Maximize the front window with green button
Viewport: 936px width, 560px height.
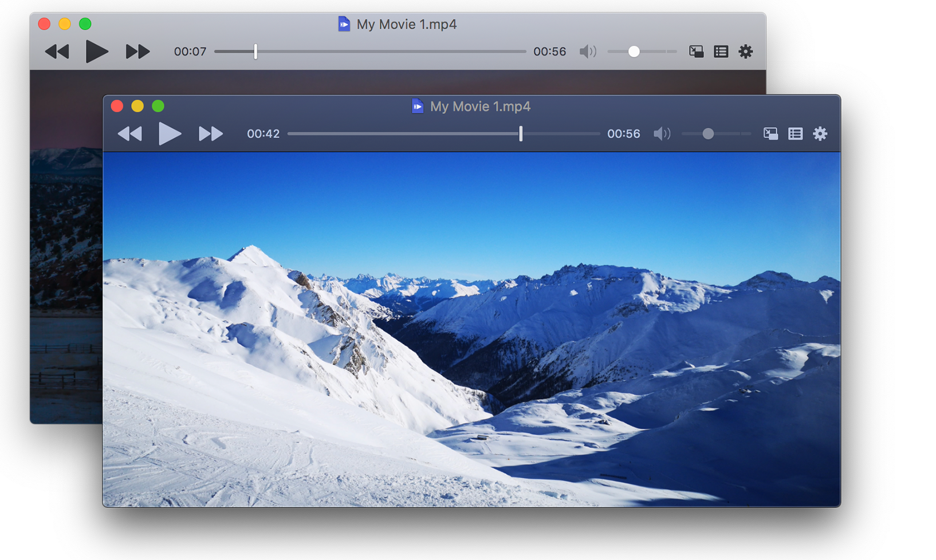pos(158,106)
